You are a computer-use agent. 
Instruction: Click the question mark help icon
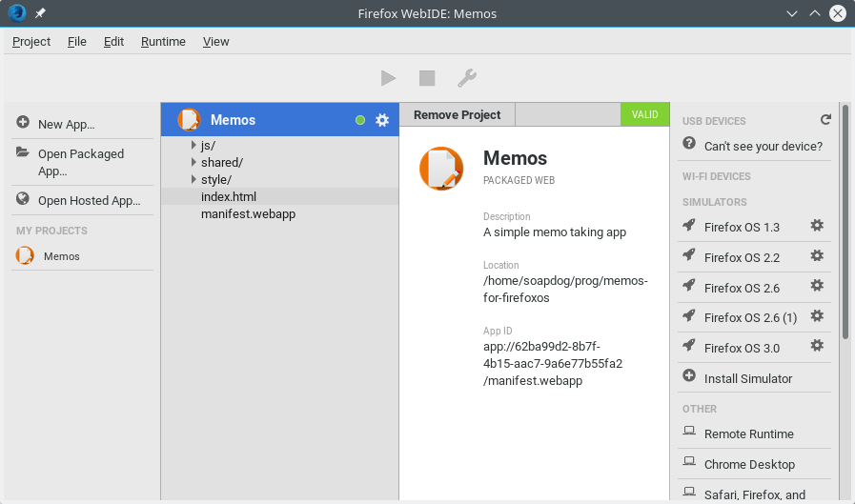pyautogui.click(x=689, y=143)
